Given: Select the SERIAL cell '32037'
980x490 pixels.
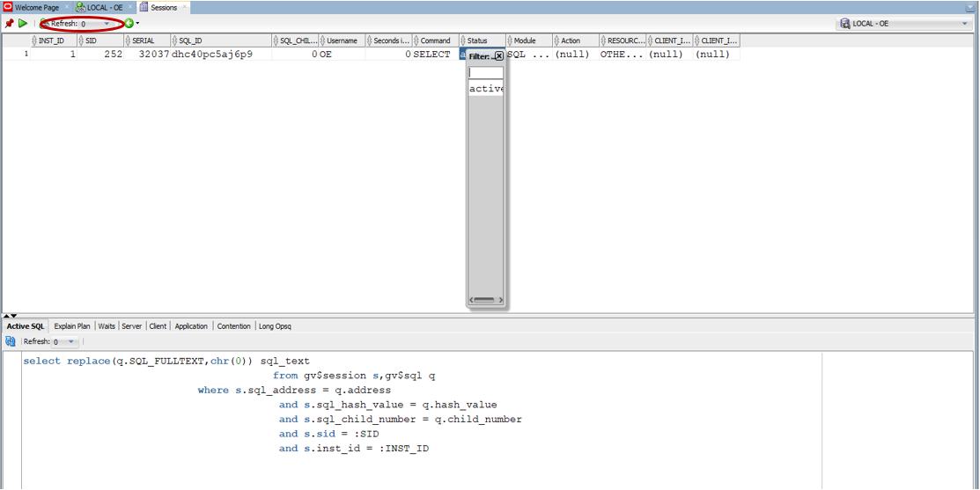Looking at the screenshot, I should click(148, 55).
